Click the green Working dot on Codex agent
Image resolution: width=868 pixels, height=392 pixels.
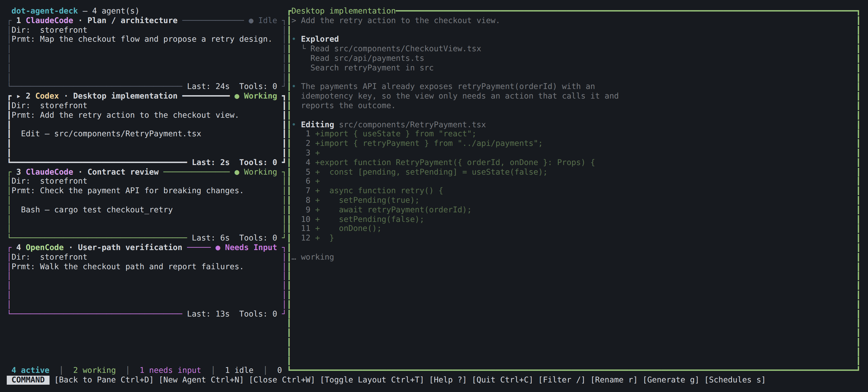tap(237, 96)
